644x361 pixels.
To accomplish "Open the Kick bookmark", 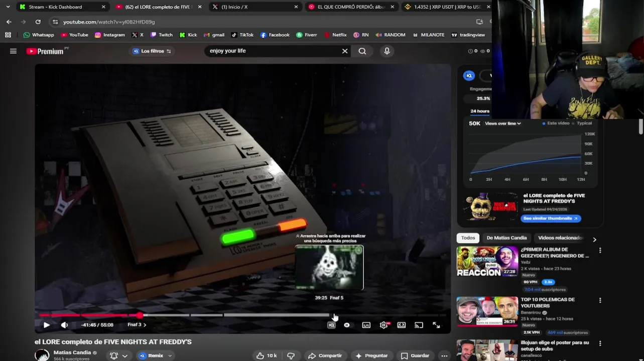I will point(188,35).
